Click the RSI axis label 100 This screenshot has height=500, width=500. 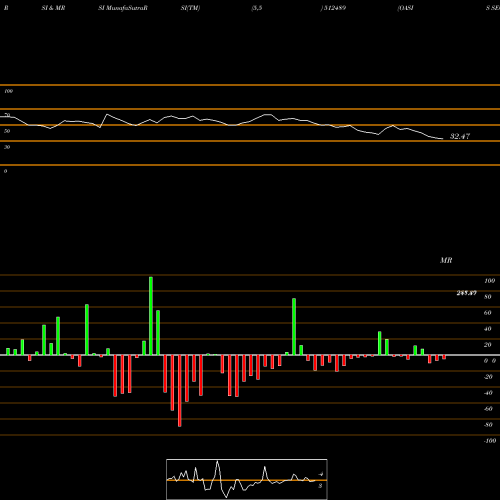click(x=8, y=91)
